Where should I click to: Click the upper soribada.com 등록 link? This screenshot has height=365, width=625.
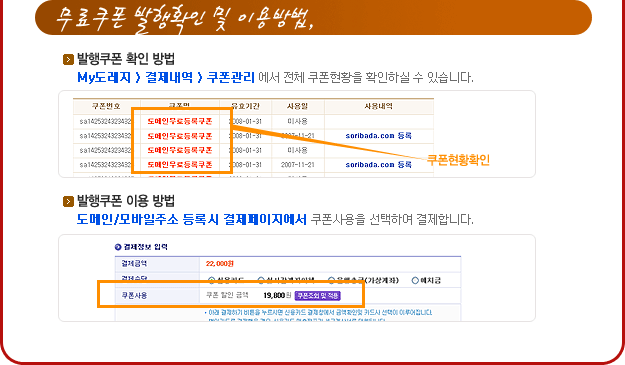click(378, 135)
